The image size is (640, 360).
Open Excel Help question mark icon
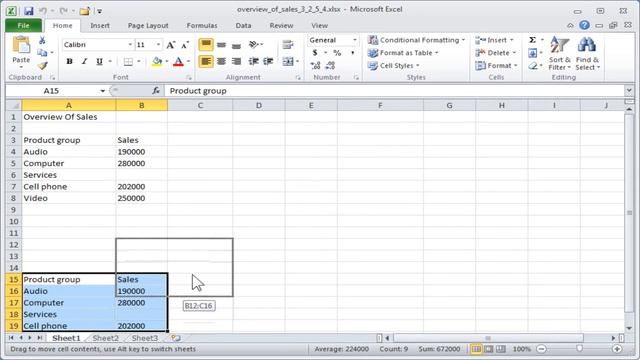tap(584, 25)
